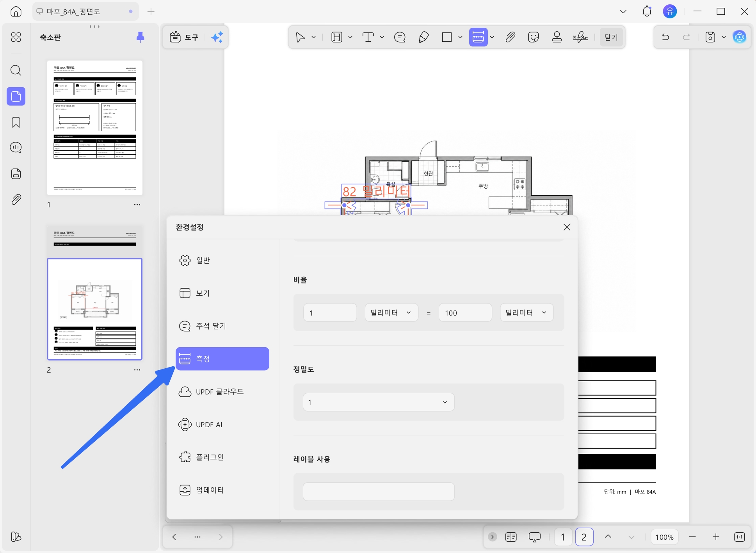Click the ratio input field showing 1
756x553 pixels.
tap(330, 312)
